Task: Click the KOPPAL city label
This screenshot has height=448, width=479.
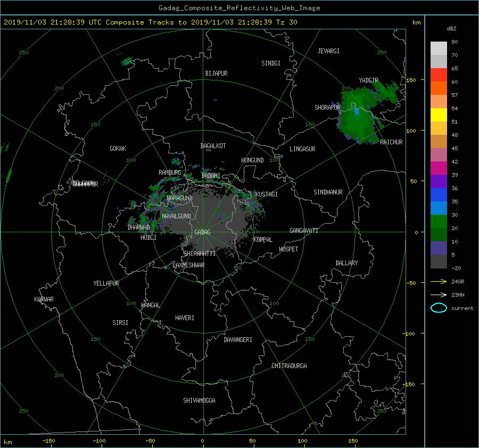Action: pyautogui.click(x=263, y=240)
